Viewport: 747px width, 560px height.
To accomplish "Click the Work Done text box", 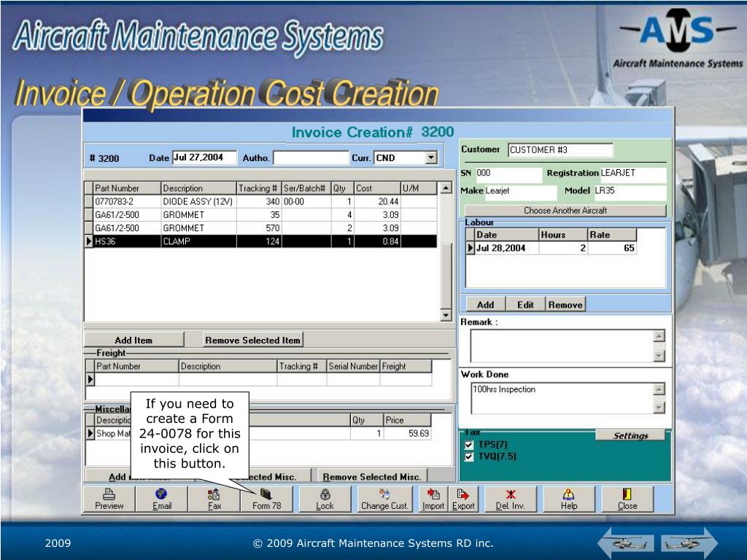I will pos(562,398).
